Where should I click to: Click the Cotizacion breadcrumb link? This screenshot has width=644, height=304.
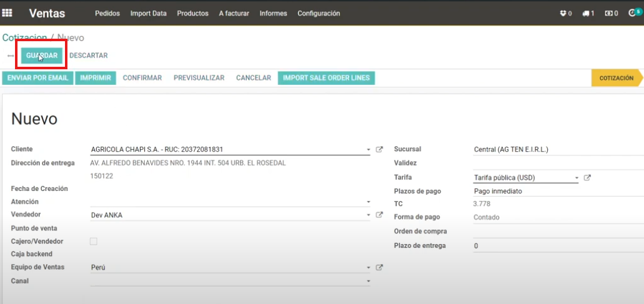click(x=24, y=38)
